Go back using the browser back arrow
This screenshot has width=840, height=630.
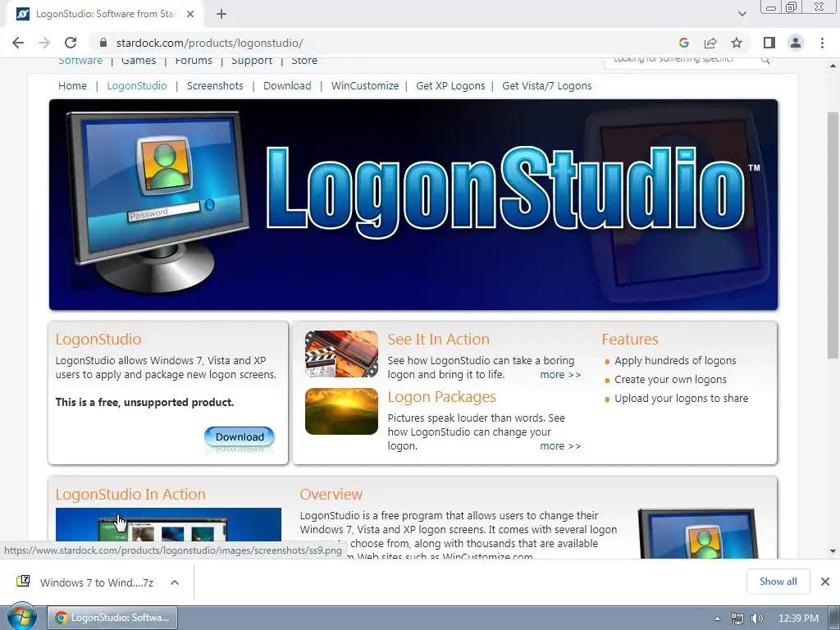(x=18, y=43)
